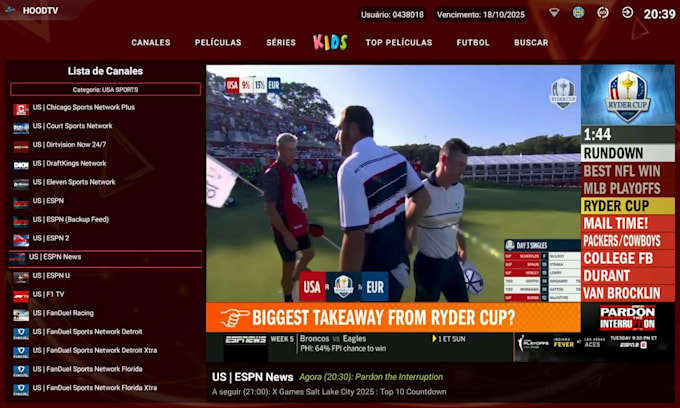680x408 pixels.
Task: Click the US | ESPN News title below video
Action: point(252,377)
